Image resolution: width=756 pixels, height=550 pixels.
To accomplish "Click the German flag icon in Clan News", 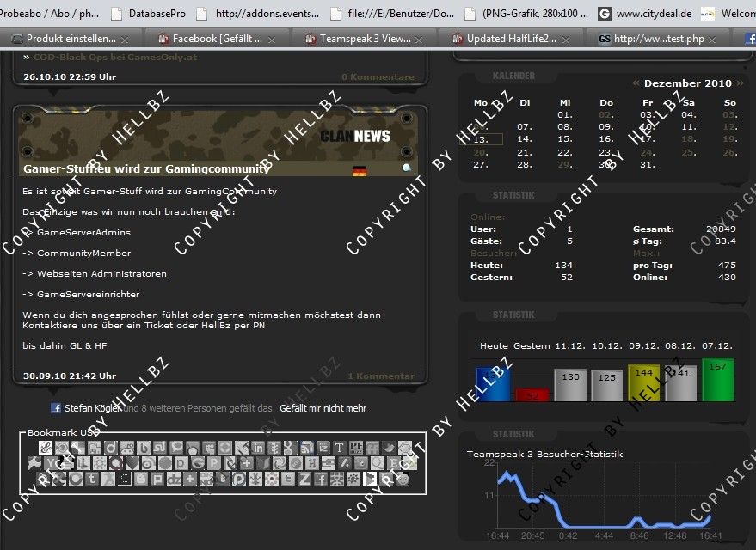I will [360, 171].
